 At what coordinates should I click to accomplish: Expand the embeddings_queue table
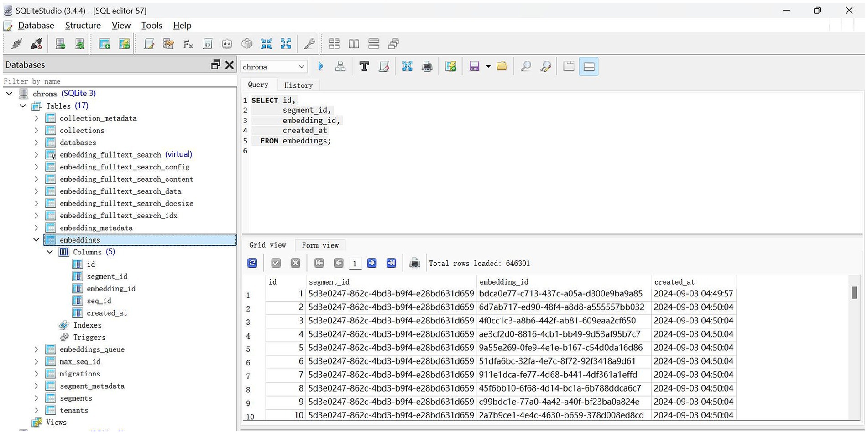37,349
